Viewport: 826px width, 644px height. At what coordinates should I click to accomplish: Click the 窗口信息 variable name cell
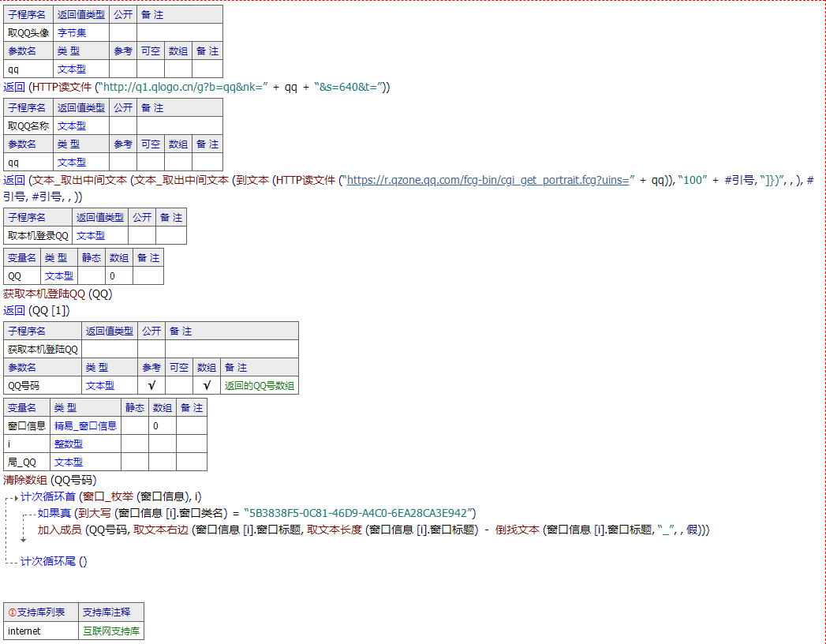(27, 426)
